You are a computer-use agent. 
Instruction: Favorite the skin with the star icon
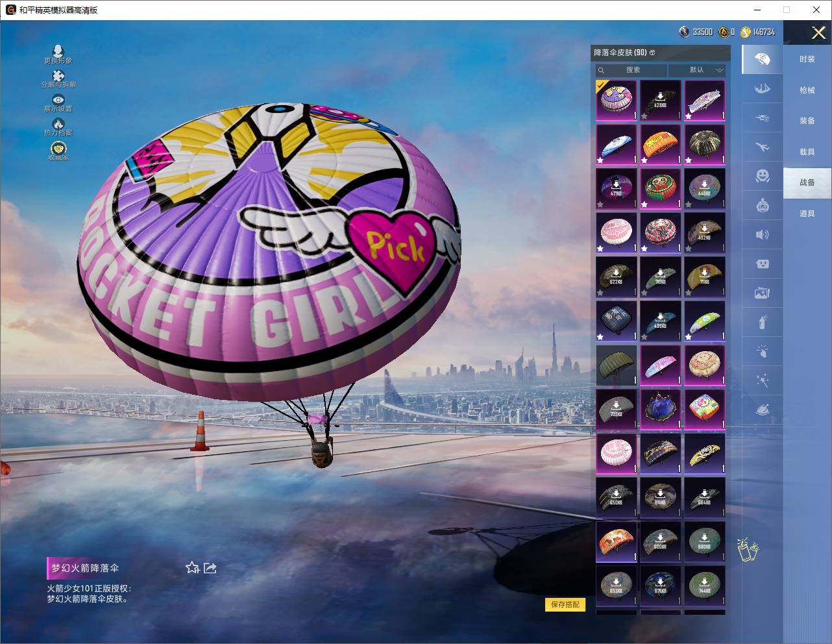click(192, 568)
